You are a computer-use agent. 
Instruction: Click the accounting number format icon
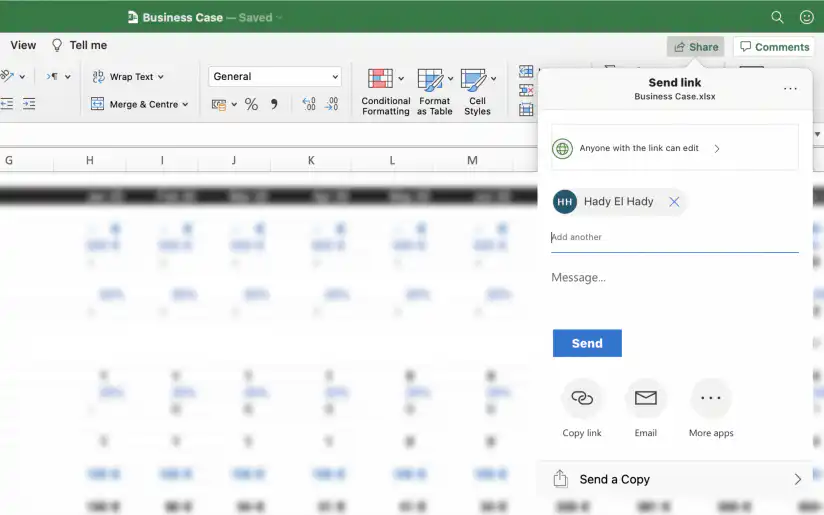219,105
